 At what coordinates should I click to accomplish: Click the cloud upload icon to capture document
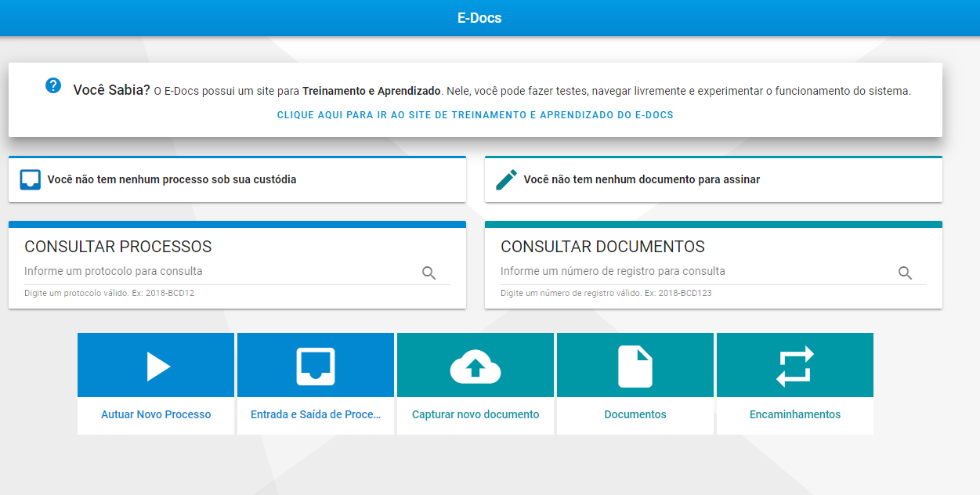(x=476, y=365)
